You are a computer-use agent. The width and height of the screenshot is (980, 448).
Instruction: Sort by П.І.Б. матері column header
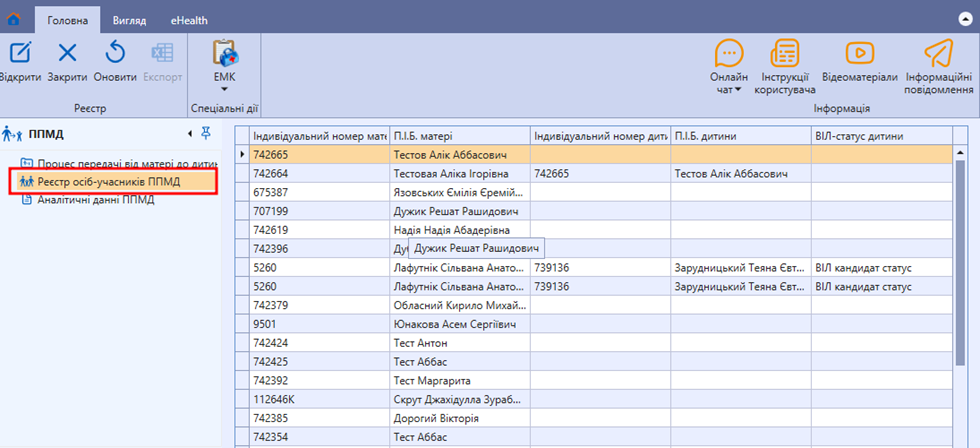pos(459,136)
